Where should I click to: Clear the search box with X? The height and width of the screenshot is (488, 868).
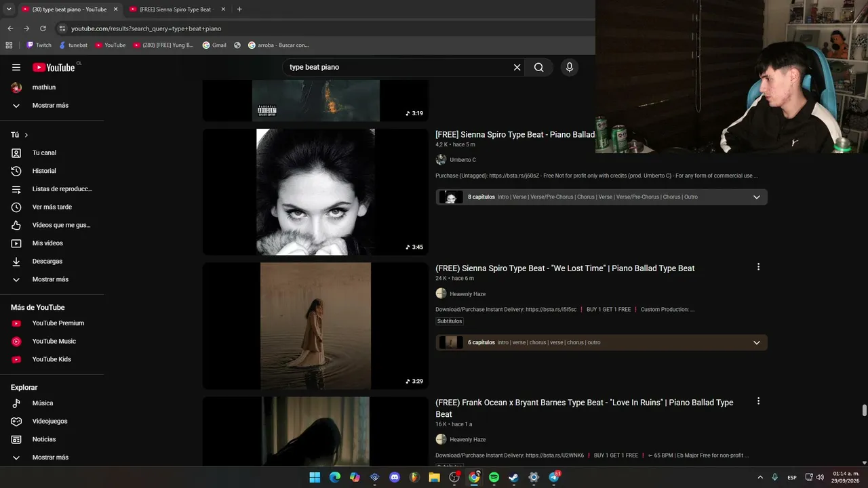517,67
